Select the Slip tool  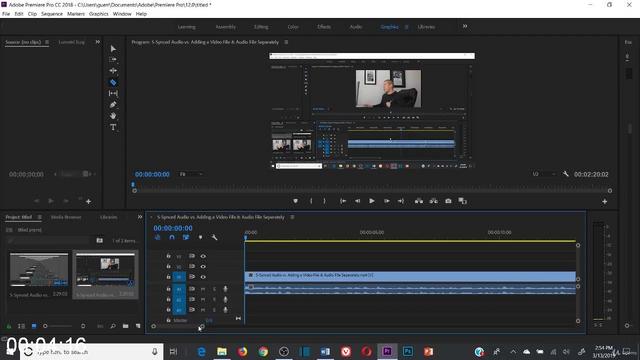tap(113, 93)
